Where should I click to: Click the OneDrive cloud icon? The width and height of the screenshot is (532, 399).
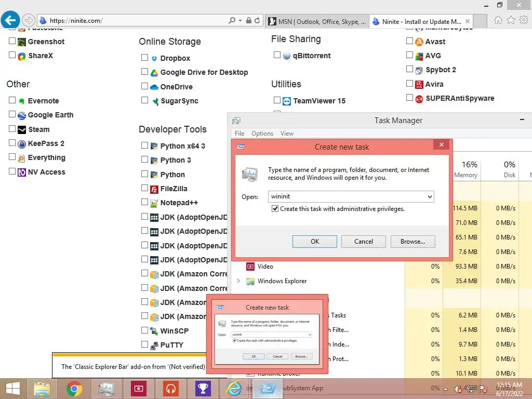point(154,87)
